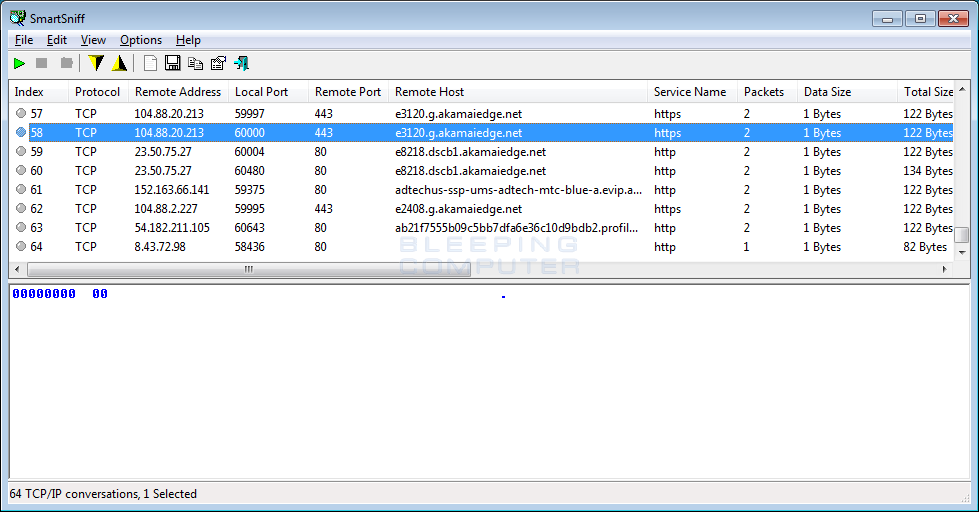This screenshot has width=979, height=512.
Task: Click the hex byte 00 in lower pane
Action: point(100,293)
